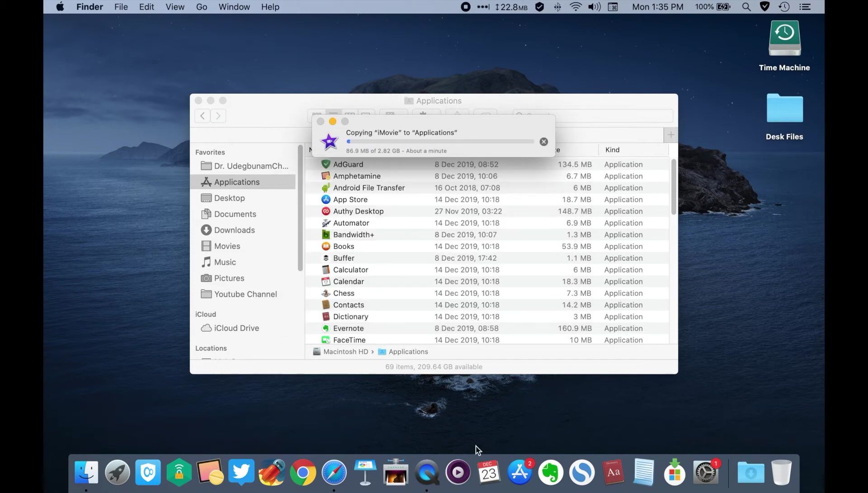The width and height of the screenshot is (868, 493).
Task: Open the Window menu
Action: [x=234, y=7]
